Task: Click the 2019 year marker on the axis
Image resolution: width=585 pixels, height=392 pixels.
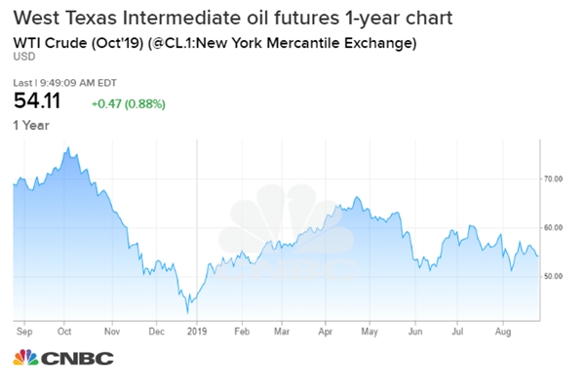Action: (x=197, y=332)
